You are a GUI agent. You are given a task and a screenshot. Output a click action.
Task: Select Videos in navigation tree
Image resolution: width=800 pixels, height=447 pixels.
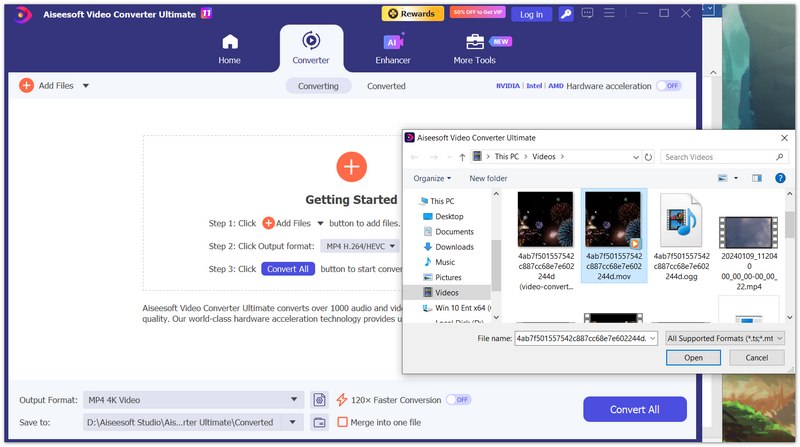pyautogui.click(x=447, y=292)
